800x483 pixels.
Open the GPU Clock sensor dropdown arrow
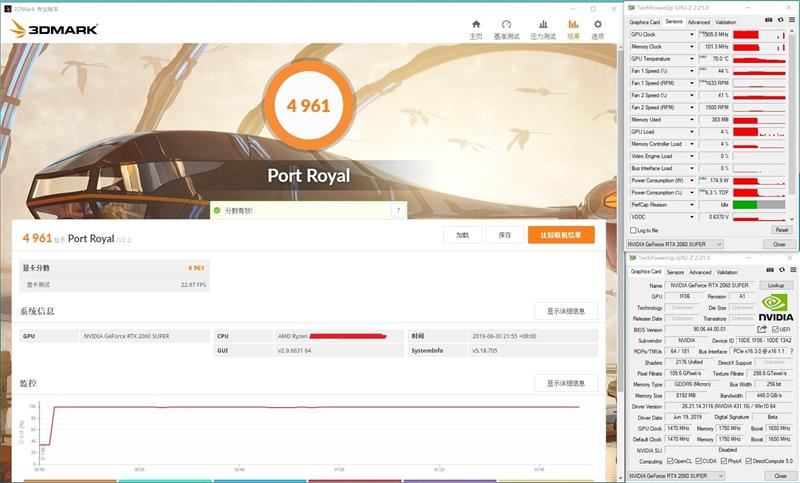tap(692, 35)
